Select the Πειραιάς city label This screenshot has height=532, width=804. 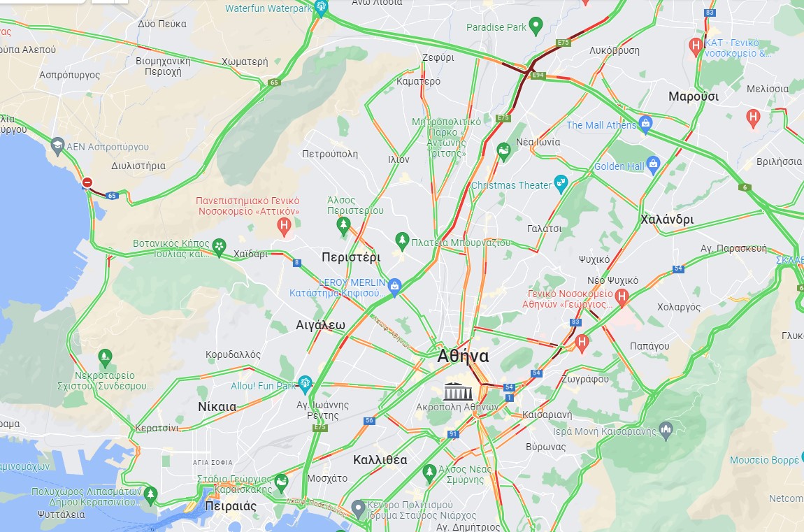[231, 506]
